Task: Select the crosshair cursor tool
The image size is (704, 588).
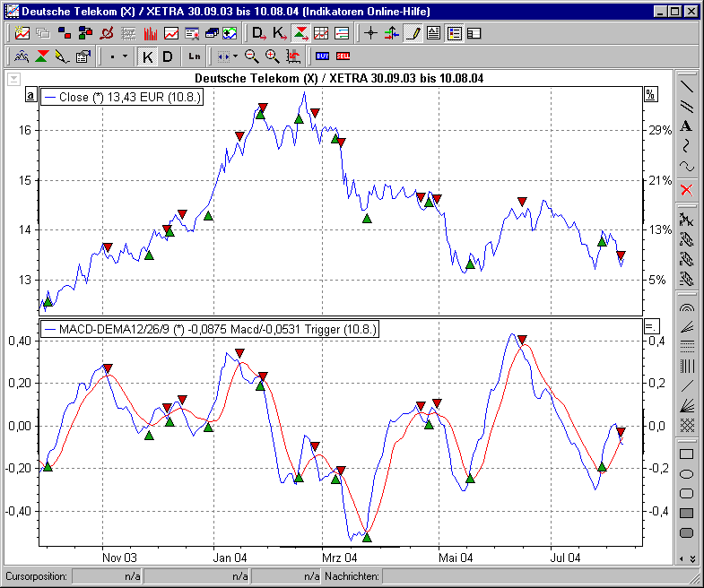Action: pyautogui.click(x=371, y=34)
